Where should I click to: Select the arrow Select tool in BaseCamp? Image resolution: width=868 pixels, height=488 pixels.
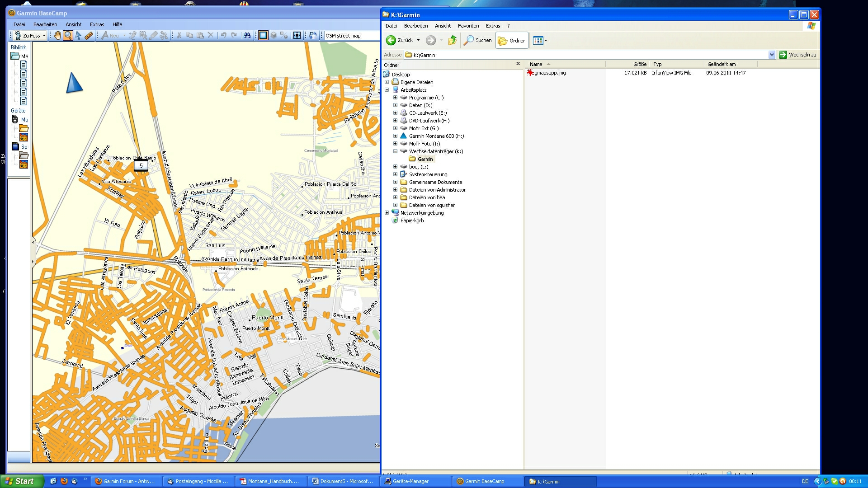(78, 36)
